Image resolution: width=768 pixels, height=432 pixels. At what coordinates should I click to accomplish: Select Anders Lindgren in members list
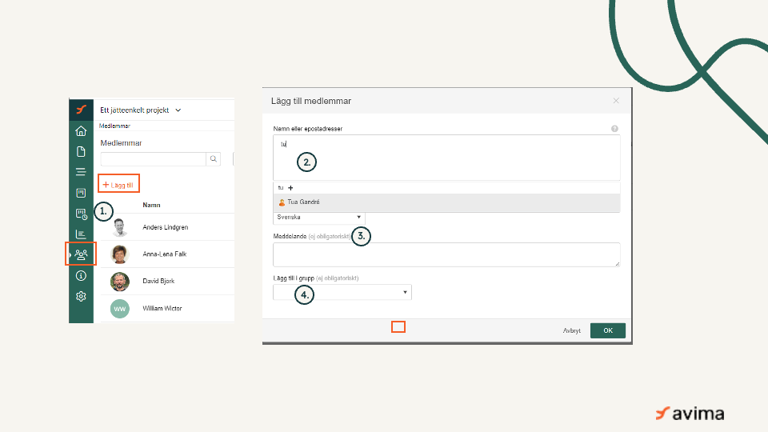(165, 227)
